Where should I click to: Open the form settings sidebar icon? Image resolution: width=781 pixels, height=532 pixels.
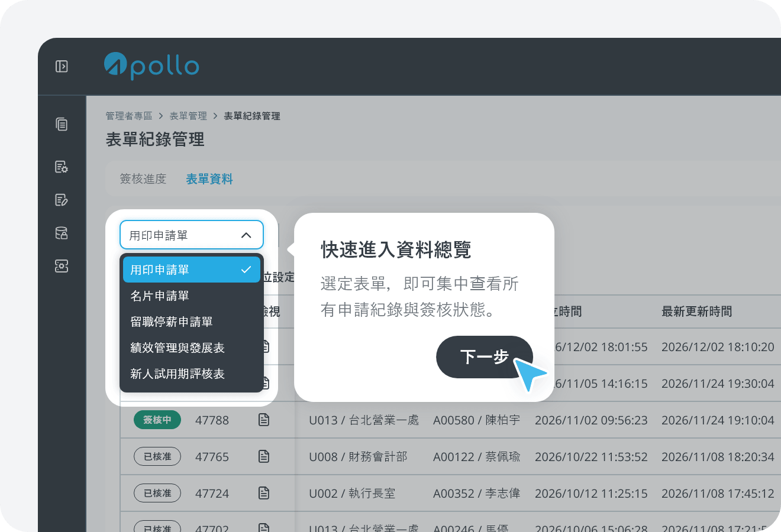(62, 167)
